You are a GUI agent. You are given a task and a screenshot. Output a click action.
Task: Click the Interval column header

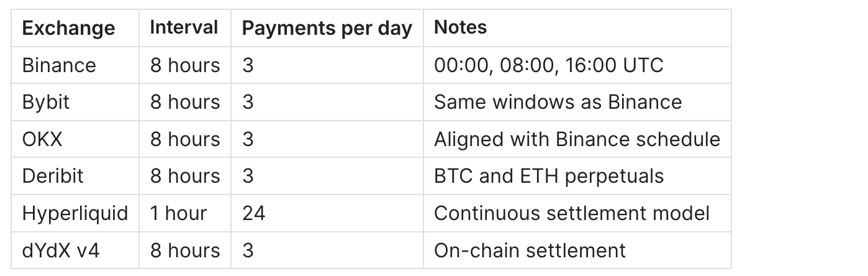184,27
